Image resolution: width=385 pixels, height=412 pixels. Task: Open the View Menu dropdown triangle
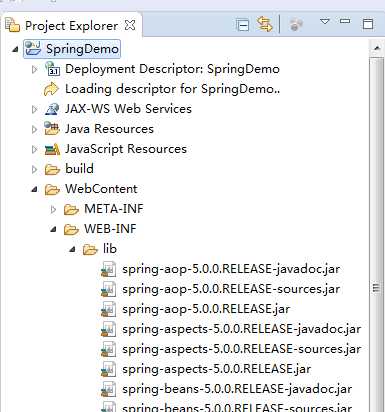325,22
